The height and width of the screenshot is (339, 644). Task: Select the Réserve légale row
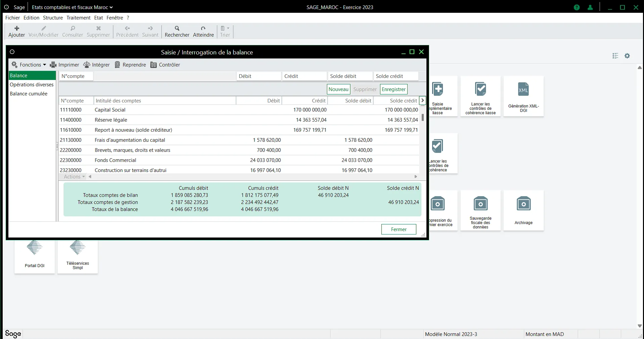coord(239,120)
